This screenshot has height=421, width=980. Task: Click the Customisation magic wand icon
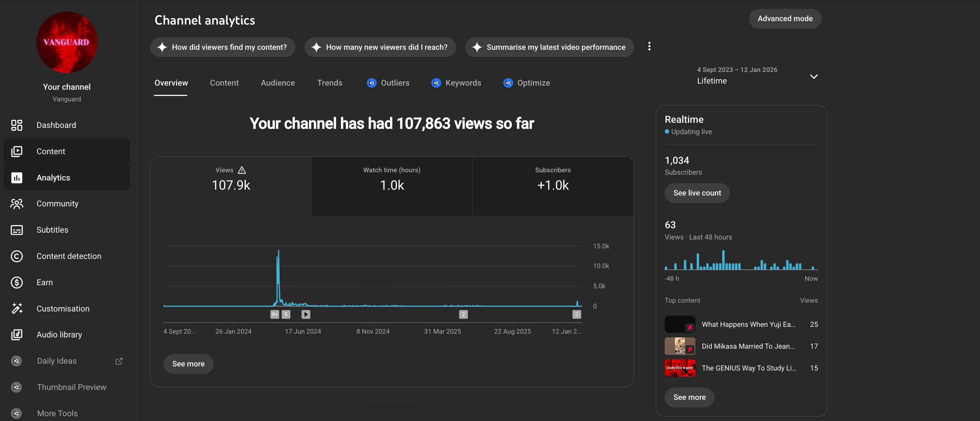point(16,308)
